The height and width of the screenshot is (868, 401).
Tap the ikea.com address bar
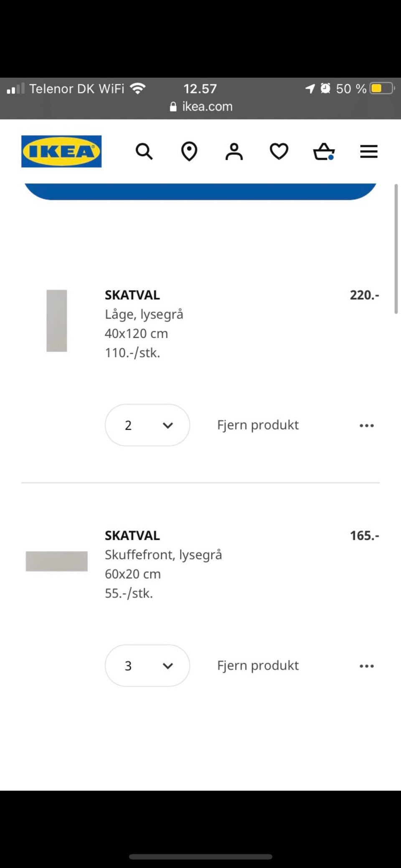pyautogui.click(x=201, y=106)
